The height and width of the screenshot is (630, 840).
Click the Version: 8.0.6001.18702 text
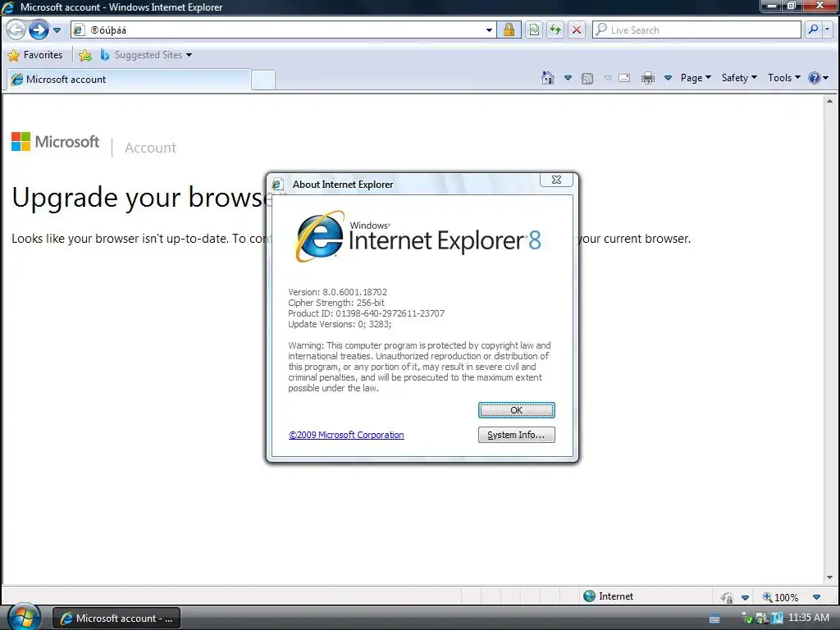(x=337, y=292)
